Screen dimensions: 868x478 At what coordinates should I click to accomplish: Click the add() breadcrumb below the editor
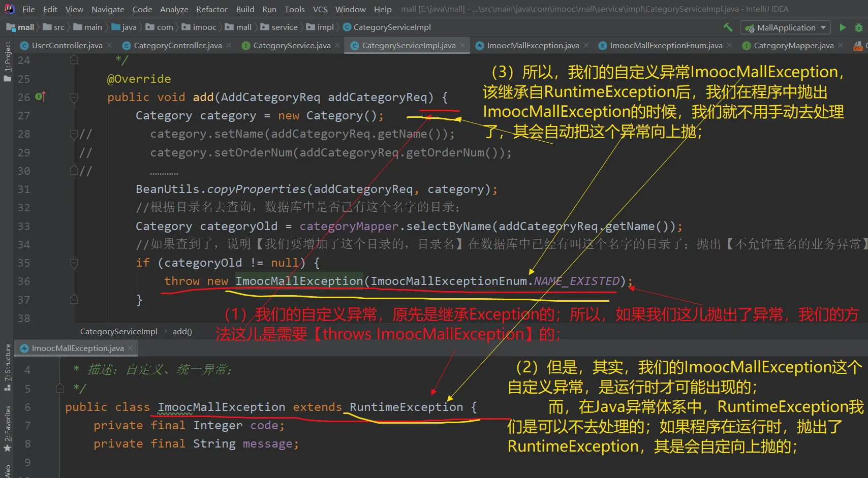point(182,331)
